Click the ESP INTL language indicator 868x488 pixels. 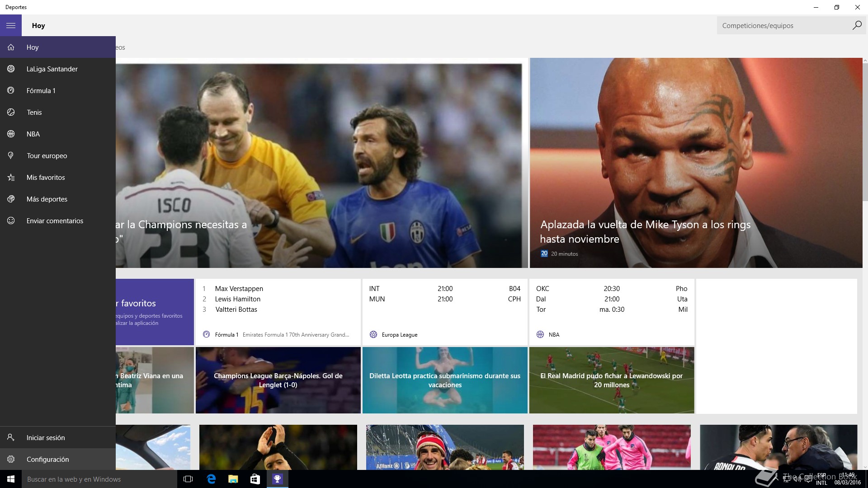click(x=821, y=479)
